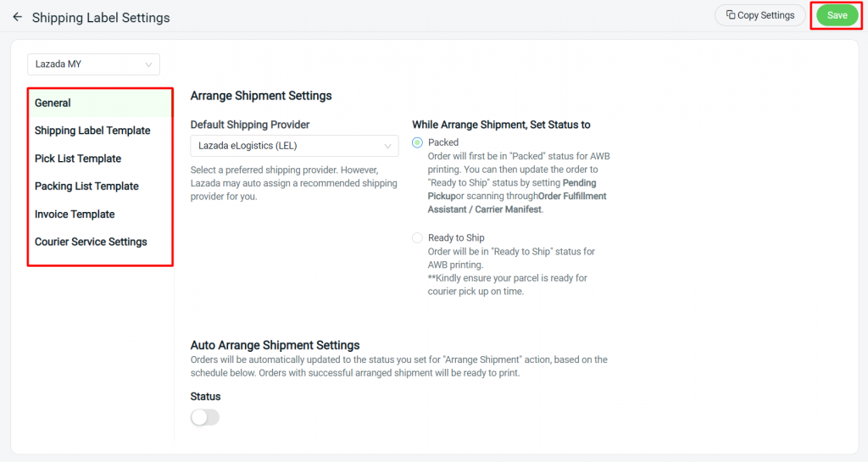
Task: Switch to Shipping Label Template section
Action: (x=92, y=131)
